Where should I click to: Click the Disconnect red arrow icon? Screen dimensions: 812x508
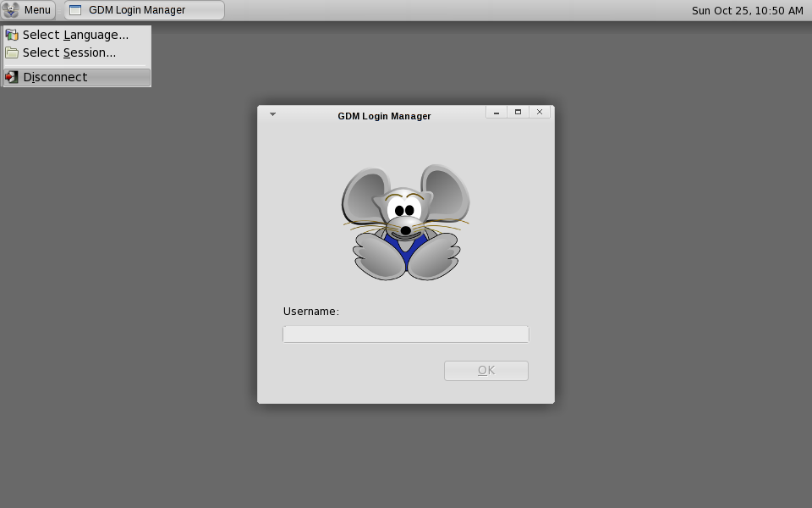pos(12,77)
